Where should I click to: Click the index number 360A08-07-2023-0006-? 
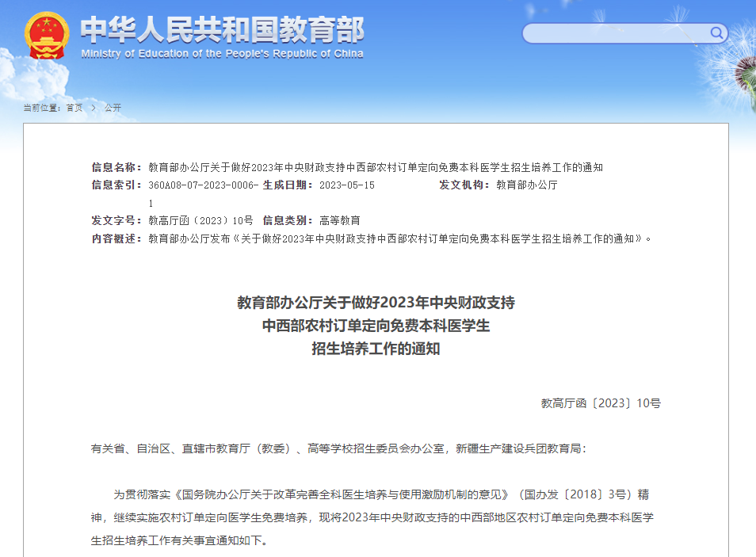204,185
